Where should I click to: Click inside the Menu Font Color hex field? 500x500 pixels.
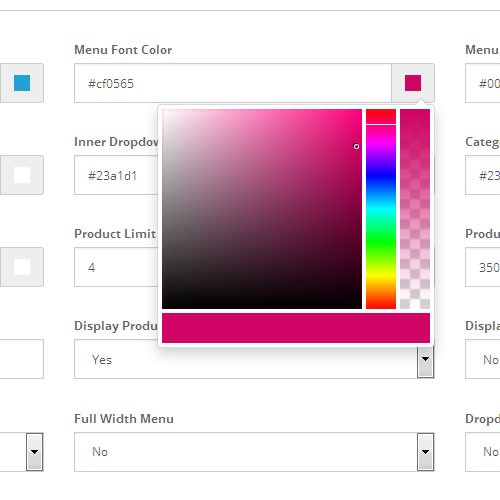point(233,83)
